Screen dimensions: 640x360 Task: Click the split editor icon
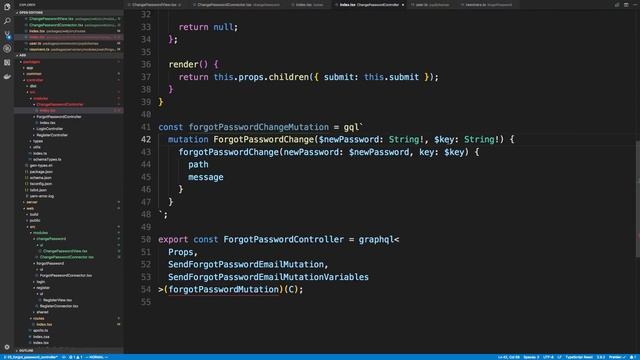click(x=626, y=5)
